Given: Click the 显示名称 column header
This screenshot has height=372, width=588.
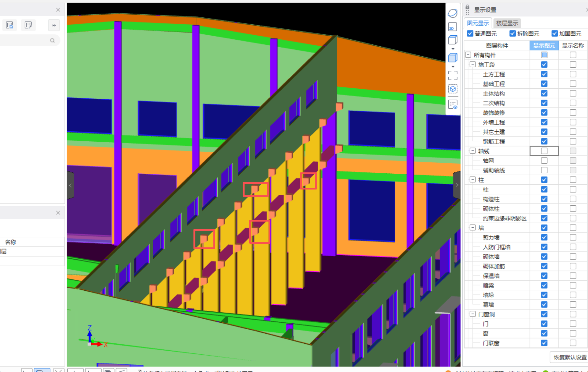Looking at the screenshot, I should [572, 46].
